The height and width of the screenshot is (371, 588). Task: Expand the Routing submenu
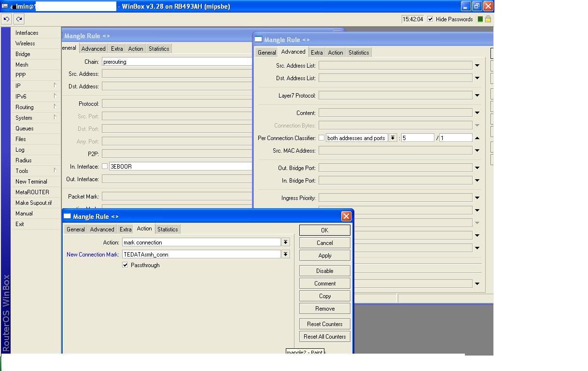[36, 107]
